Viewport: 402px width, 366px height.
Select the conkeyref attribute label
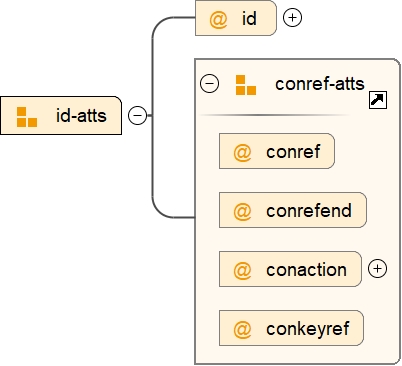308,329
